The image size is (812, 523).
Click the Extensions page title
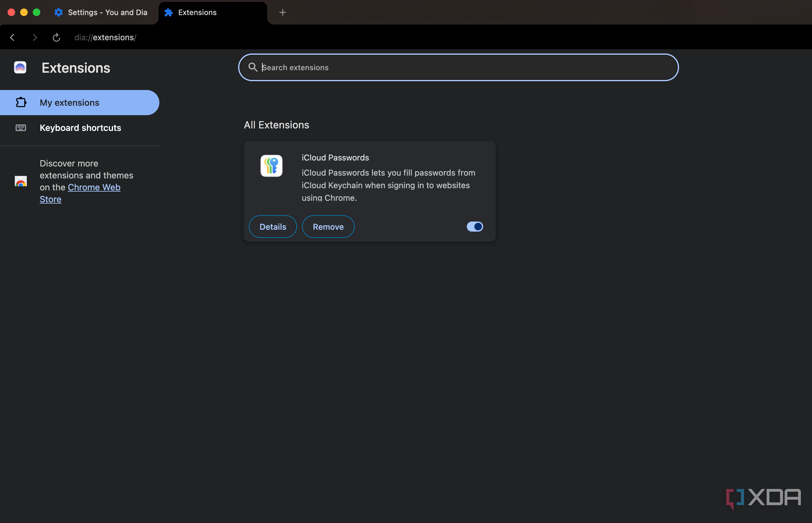coord(76,68)
